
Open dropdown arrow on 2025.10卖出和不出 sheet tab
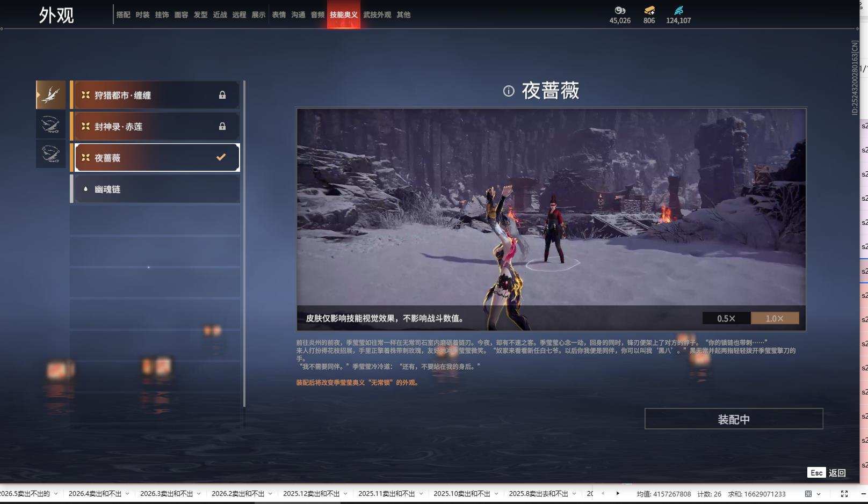tap(496, 494)
